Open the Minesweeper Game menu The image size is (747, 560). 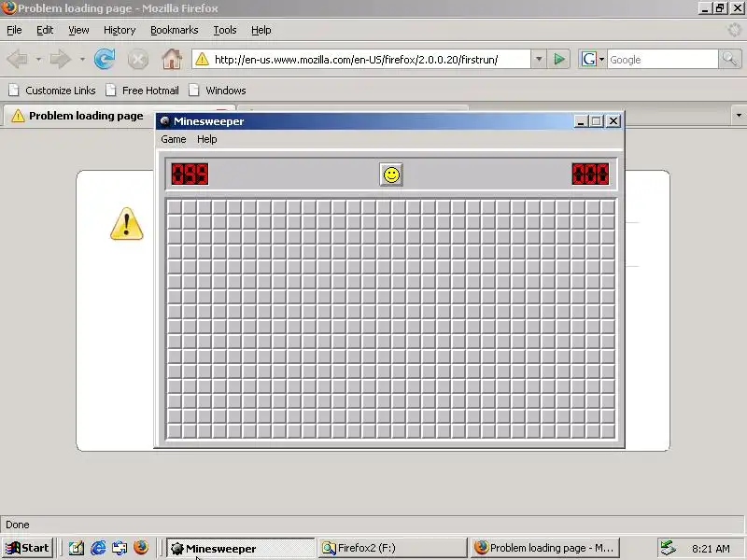(174, 139)
